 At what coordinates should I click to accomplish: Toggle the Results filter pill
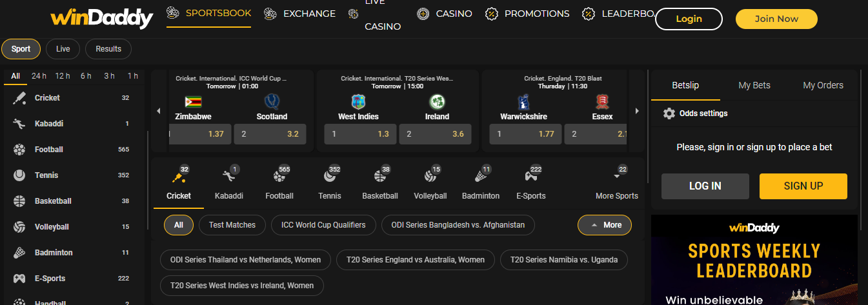[108, 49]
